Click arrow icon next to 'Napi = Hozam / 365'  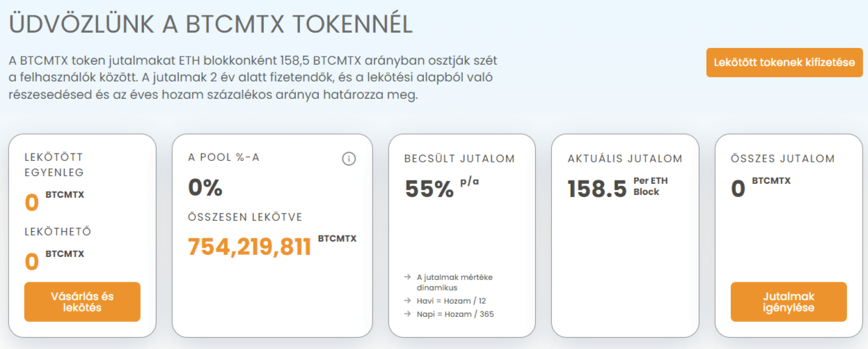tap(407, 314)
